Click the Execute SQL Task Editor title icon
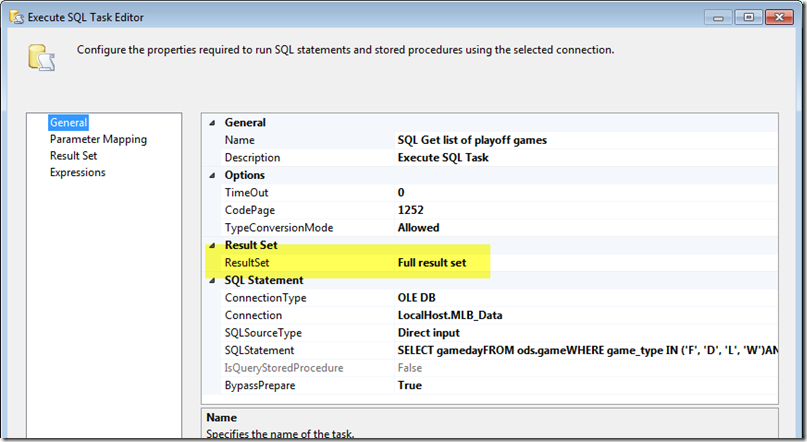 click(x=16, y=17)
